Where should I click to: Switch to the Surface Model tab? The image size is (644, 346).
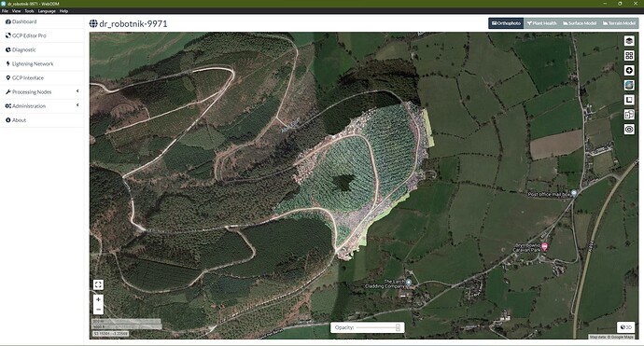tap(580, 23)
